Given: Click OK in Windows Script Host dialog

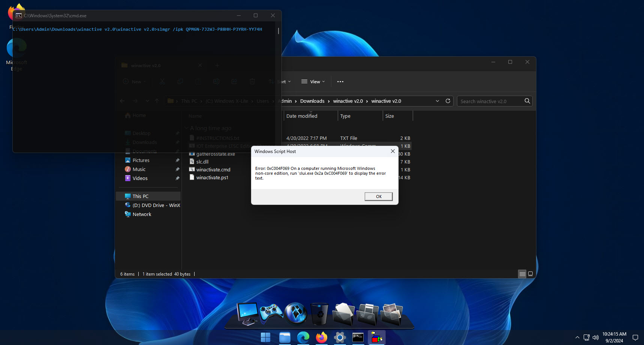Looking at the screenshot, I should pyautogui.click(x=379, y=196).
